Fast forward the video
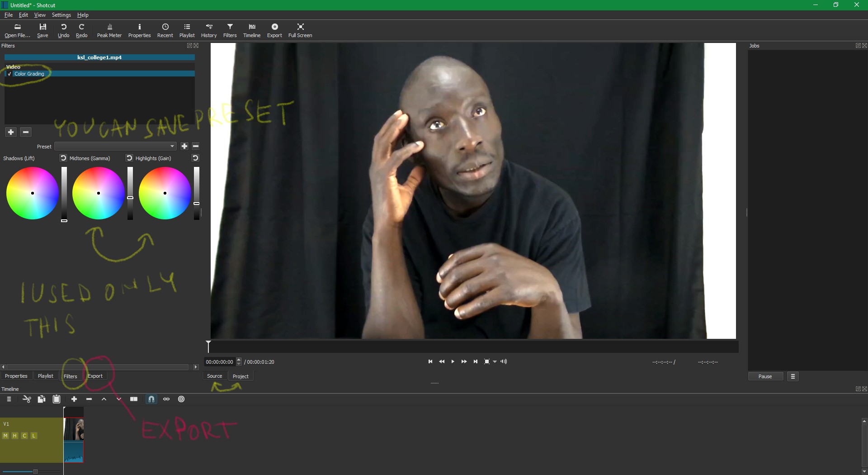This screenshot has height=475, width=868. coord(464,361)
